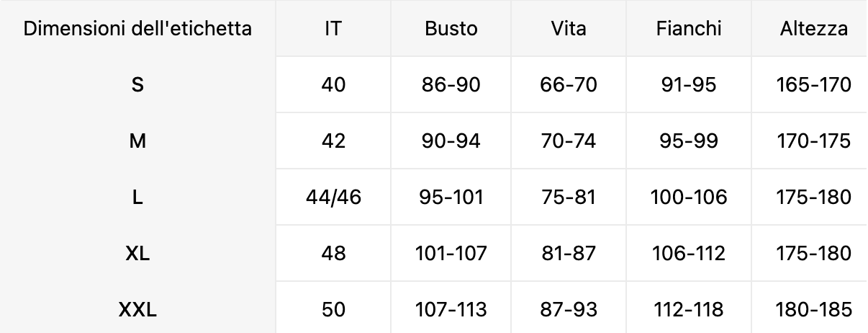
Task: Select the IT size 48 cell
Action: [333, 254]
